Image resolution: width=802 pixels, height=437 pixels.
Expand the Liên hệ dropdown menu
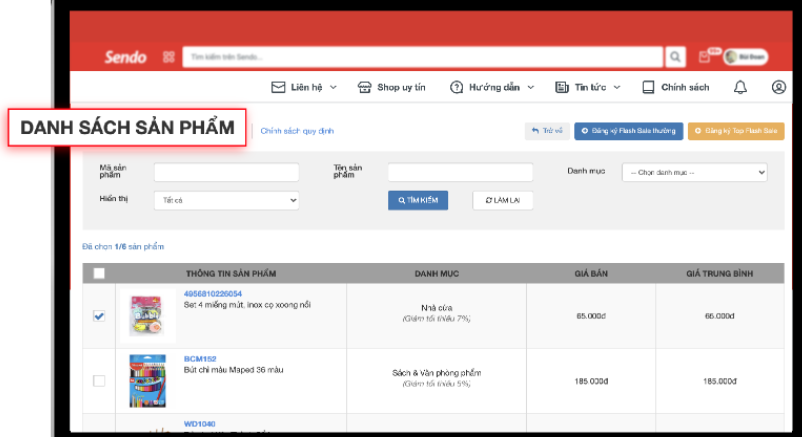pos(304,87)
